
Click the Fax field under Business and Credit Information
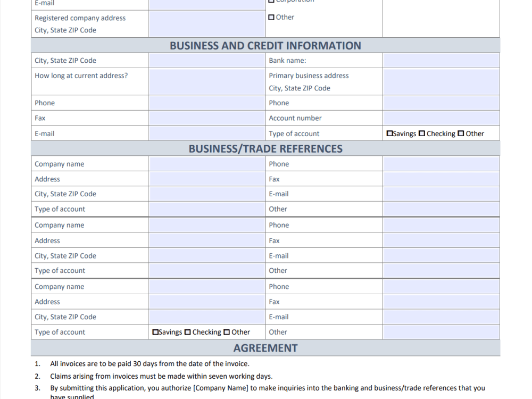(x=207, y=118)
